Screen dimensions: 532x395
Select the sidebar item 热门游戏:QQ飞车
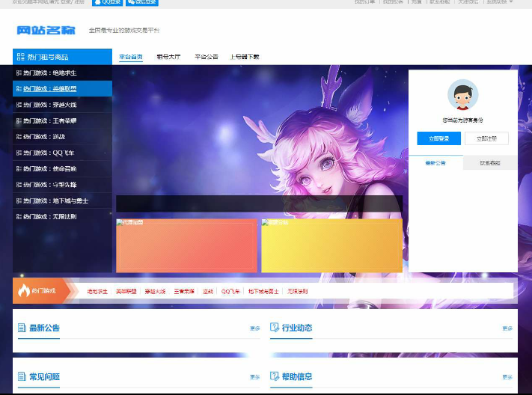(62, 153)
